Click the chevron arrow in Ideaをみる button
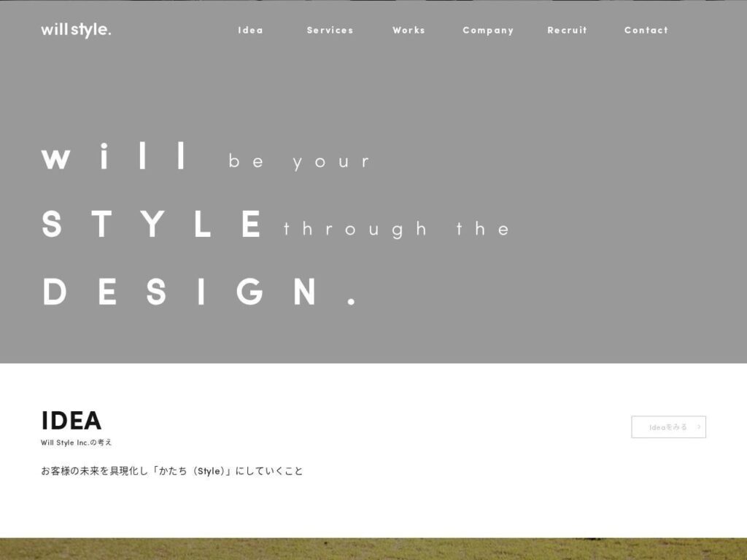The width and height of the screenshot is (747, 560). click(699, 427)
